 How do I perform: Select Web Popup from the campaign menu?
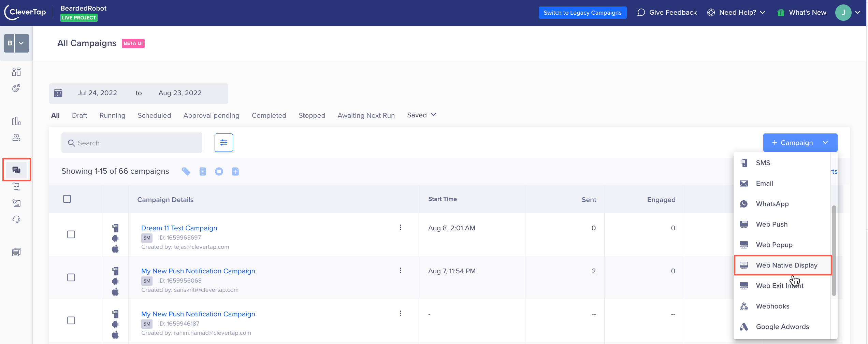point(783,245)
